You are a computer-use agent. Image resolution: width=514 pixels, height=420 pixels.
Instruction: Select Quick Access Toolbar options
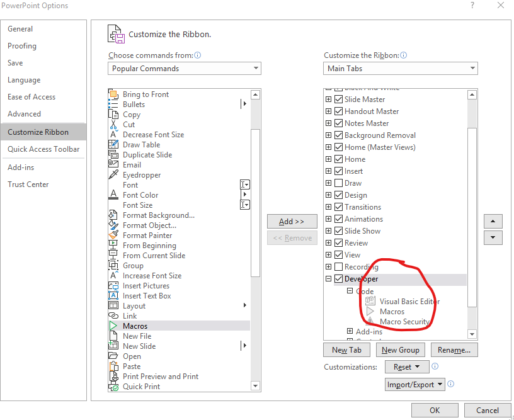43,149
